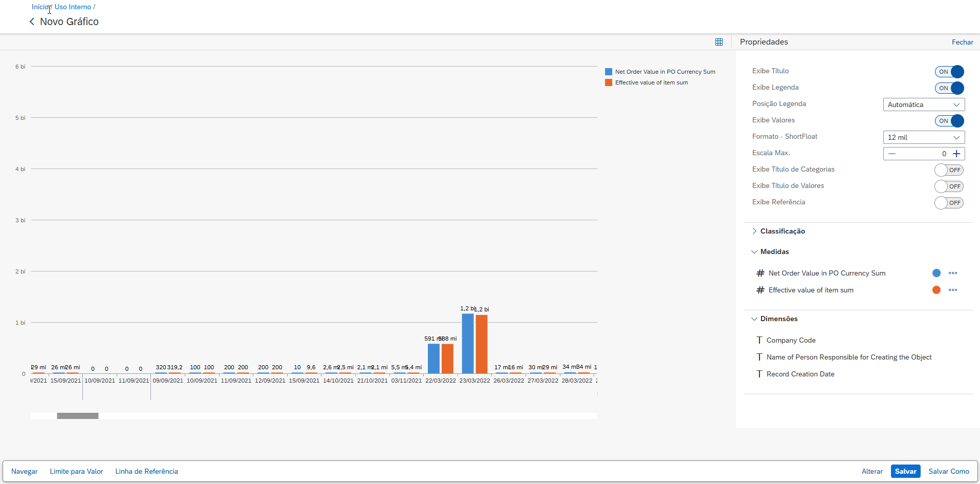Viewport: 980px width, 484px height.
Task: Turn off the Exibe Título switch
Action: [949, 72]
